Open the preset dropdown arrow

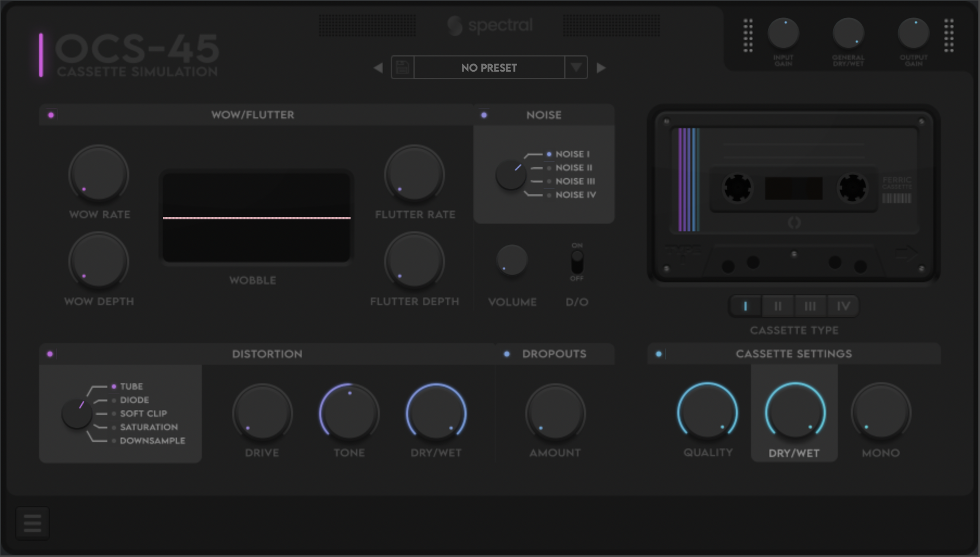[576, 67]
